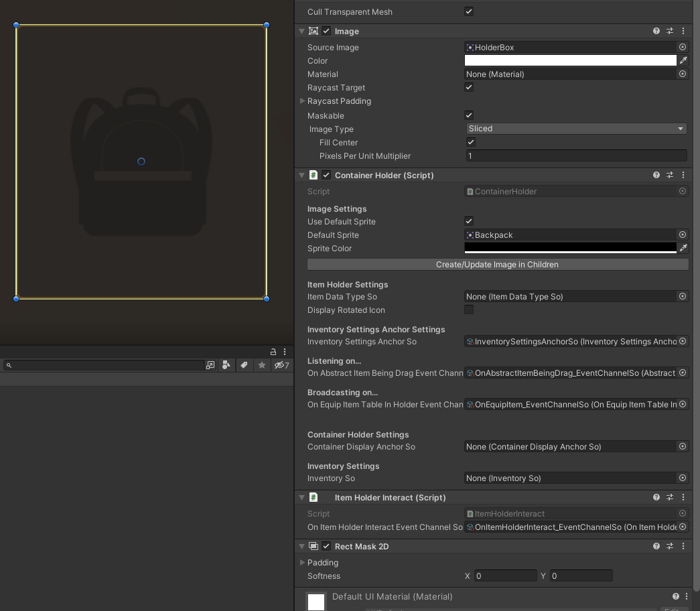This screenshot has width=700, height=611.
Task: Click the black Sprite Color swatch
Action: click(x=569, y=248)
